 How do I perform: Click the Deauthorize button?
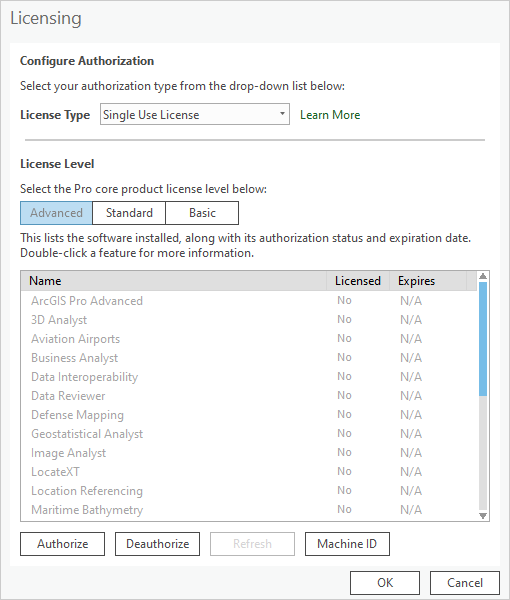pyautogui.click(x=157, y=544)
